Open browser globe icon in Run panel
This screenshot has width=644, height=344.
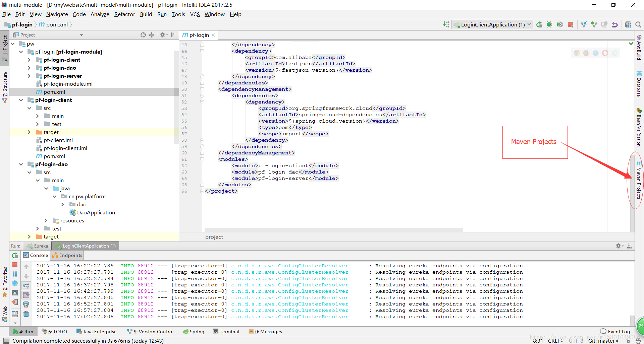(15, 283)
